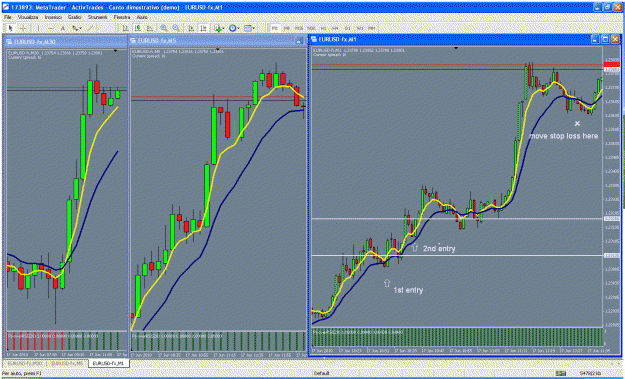625x379 pixels.
Task: Open the Visualizza menu
Action: coord(28,18)
